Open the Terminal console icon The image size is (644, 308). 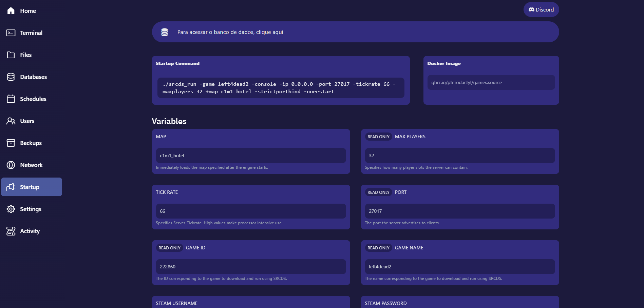[x=11, y=33]
